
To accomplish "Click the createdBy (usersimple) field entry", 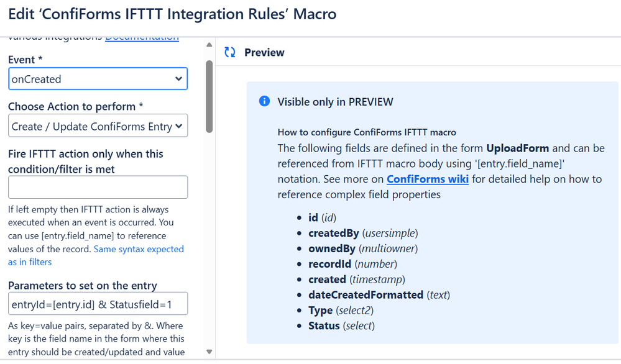I will (363, 233).
